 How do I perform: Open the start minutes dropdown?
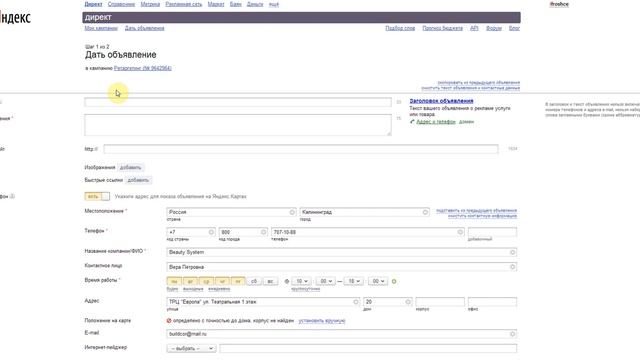pyautogui.click(x=325, y=282)
